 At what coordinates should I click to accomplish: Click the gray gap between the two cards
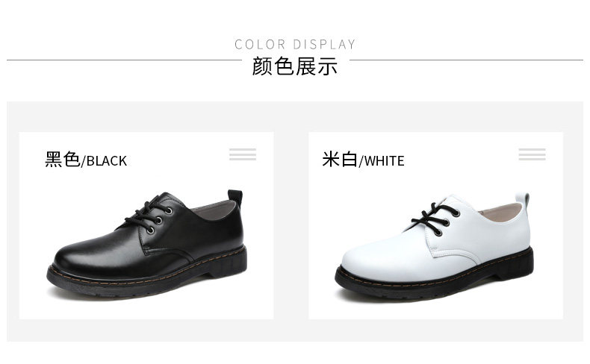coord(291,225)
